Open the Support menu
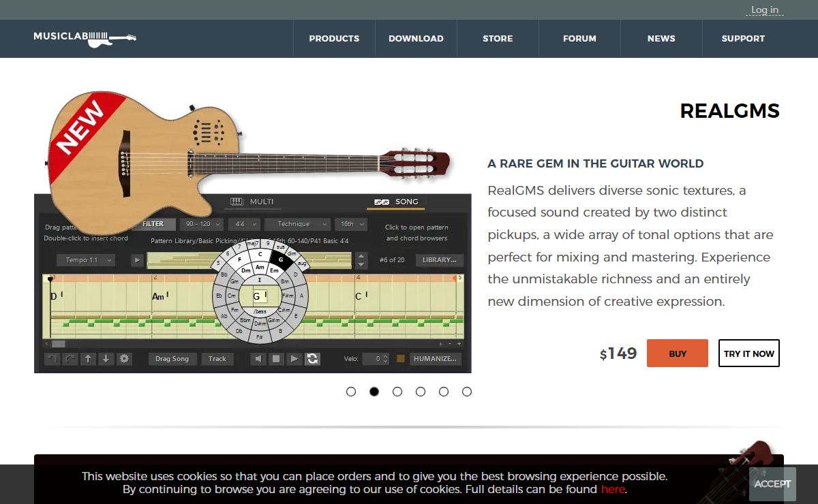The image size is (818, 504). point(743,39)
